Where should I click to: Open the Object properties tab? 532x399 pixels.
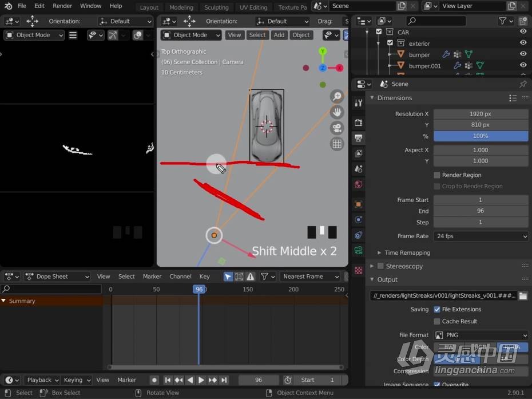358,204
